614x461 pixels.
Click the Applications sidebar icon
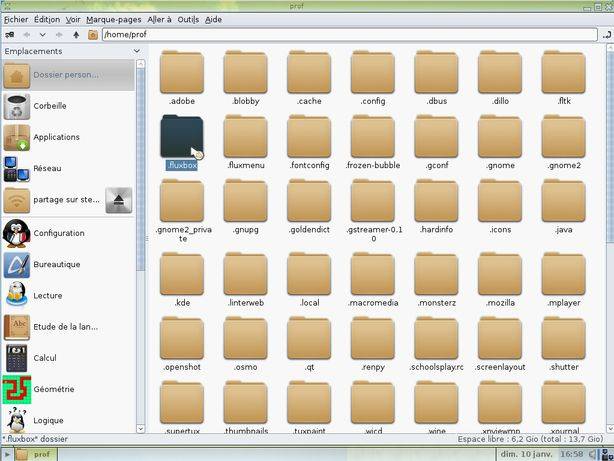coord(16,137)
